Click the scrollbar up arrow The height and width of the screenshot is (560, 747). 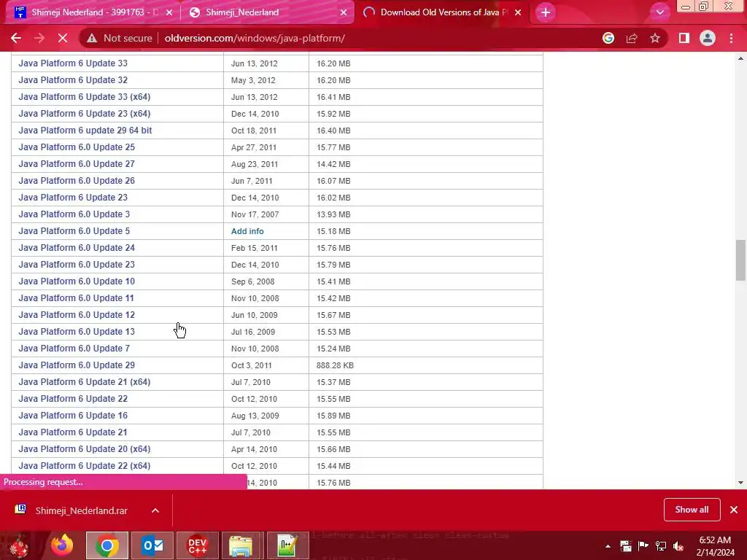(x=740, y=59)
